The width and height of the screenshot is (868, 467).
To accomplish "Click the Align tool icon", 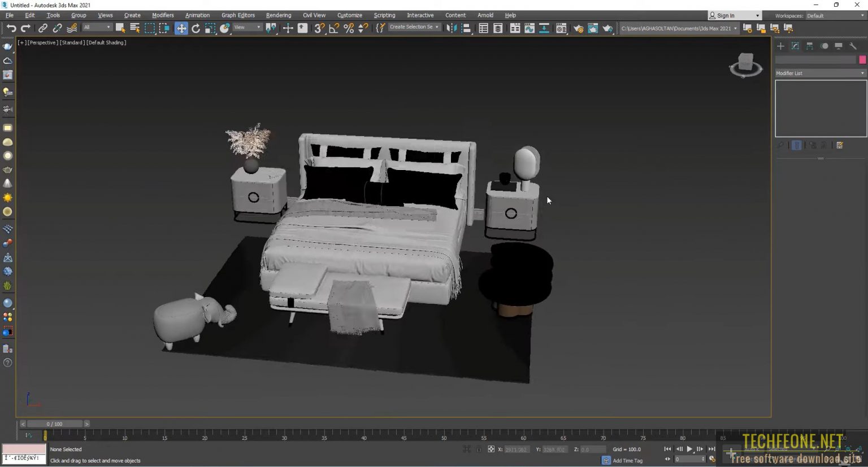I will (466, 28).
